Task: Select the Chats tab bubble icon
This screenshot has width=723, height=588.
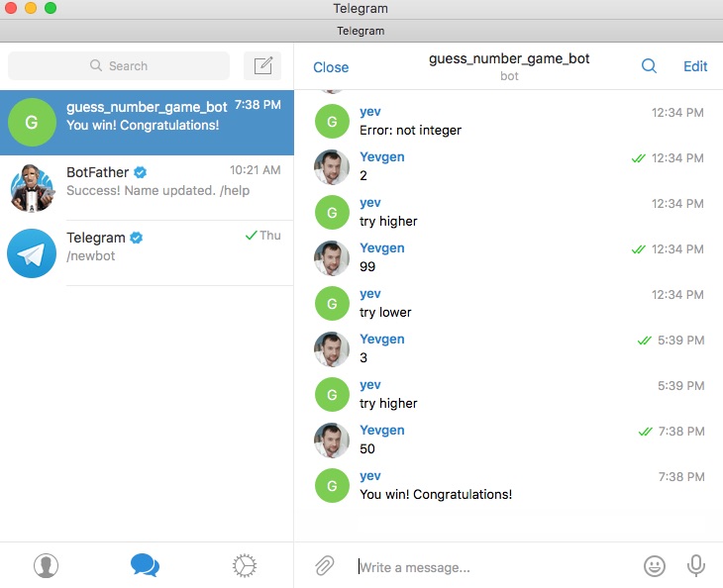Action: (x=145, y=565)
